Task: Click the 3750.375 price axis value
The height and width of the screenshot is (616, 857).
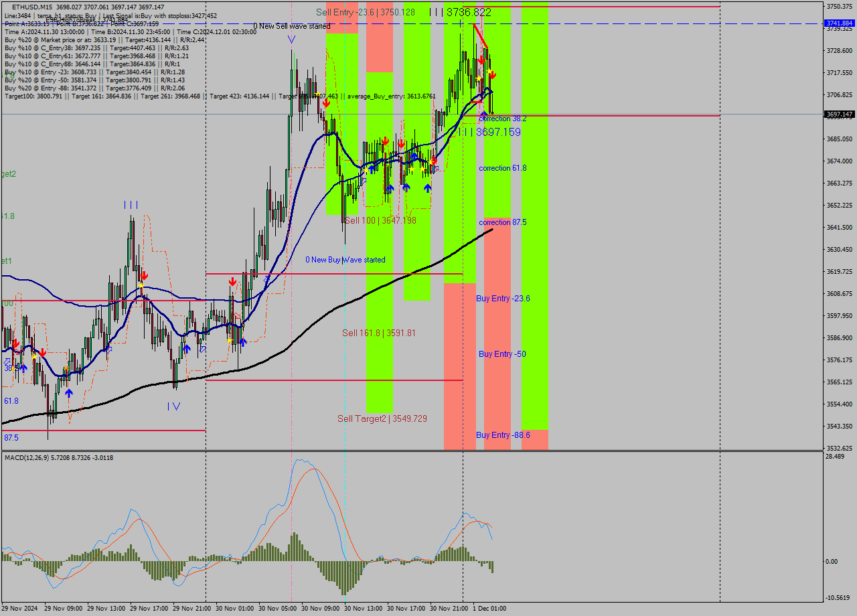Action: coord(840,6)
